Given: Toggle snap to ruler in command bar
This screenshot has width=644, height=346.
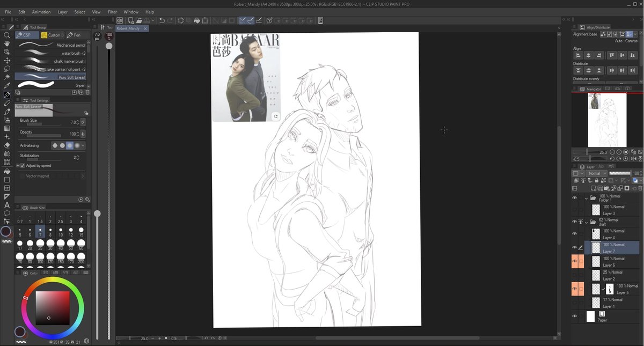Looking at the screenshot, I should (x=243, y=20).
